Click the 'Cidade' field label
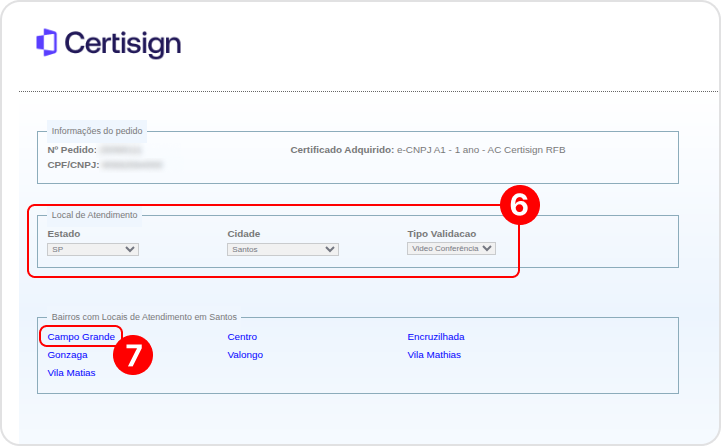Image resolution: width=721 pixels, height=446 pixels. coord(244,234)
